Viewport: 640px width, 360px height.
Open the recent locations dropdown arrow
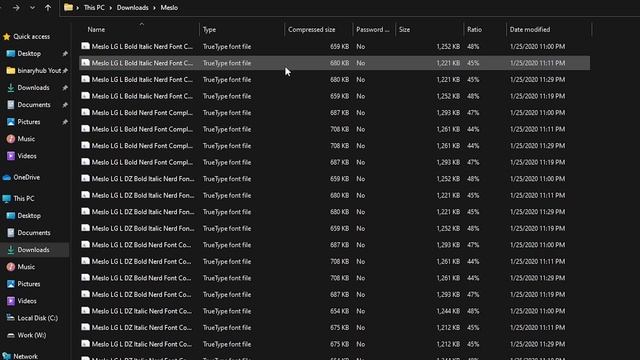[x=32, y=8]
